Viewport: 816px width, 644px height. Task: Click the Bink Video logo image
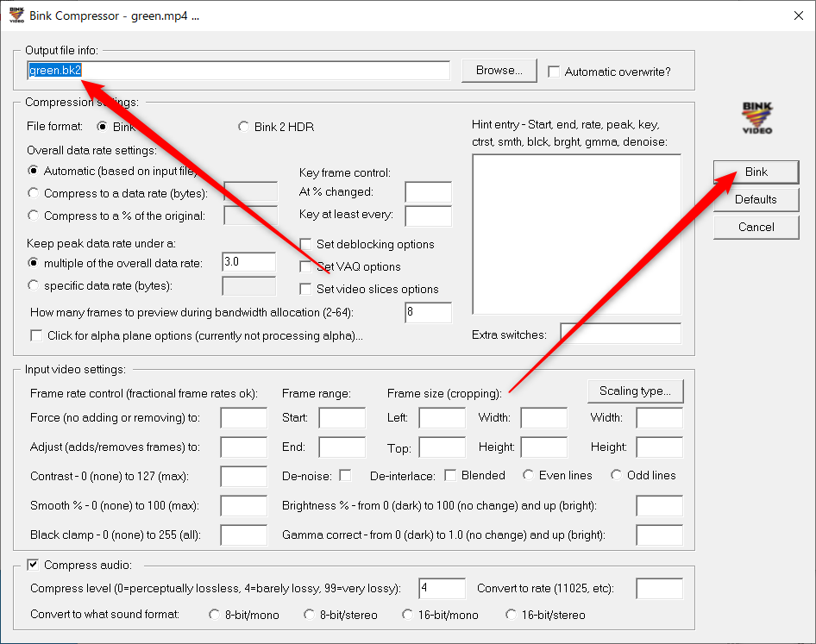[757, 117]
